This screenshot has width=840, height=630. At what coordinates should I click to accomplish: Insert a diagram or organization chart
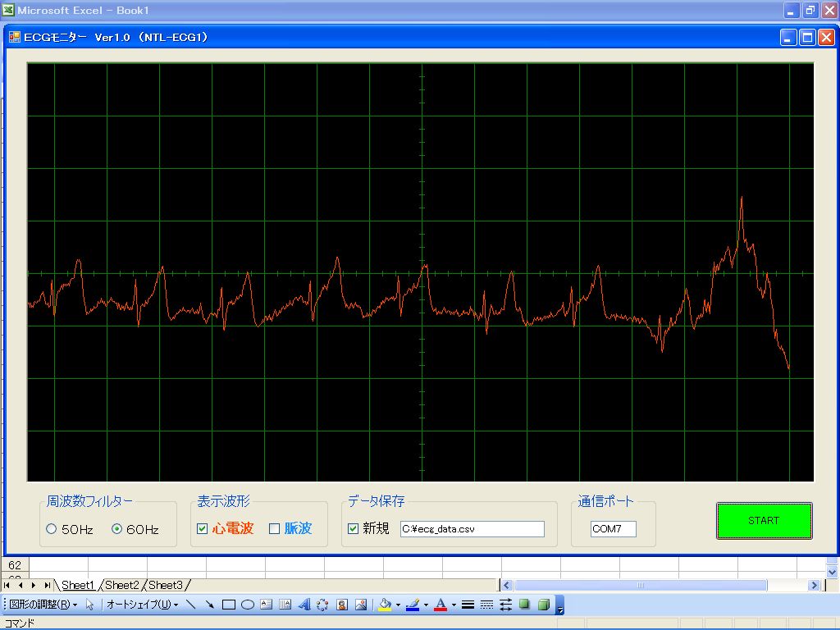[322, 605]
